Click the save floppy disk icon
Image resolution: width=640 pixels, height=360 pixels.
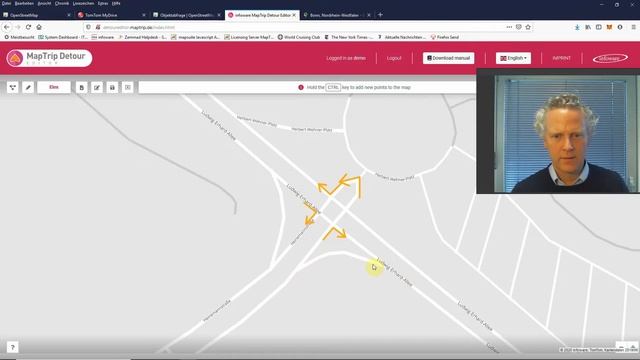pyautogui.click(x=112, y=87)
